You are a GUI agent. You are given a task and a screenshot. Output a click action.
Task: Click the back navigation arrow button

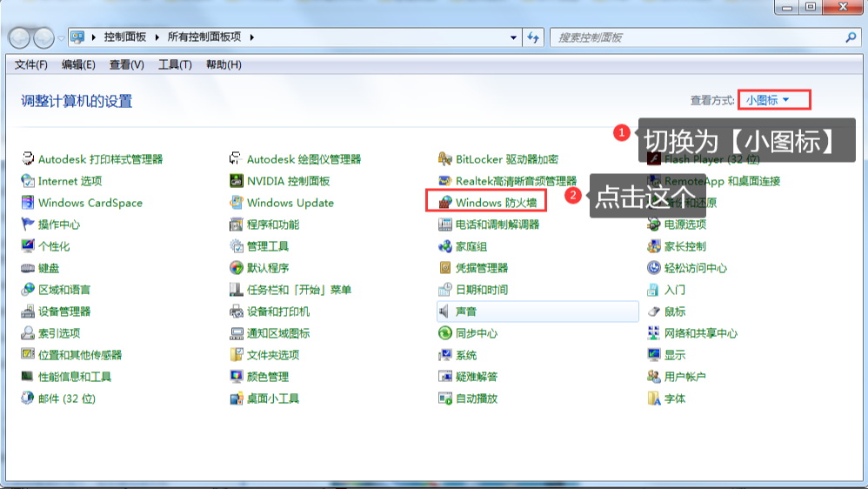pyautogui.click(x=19, y=38)
